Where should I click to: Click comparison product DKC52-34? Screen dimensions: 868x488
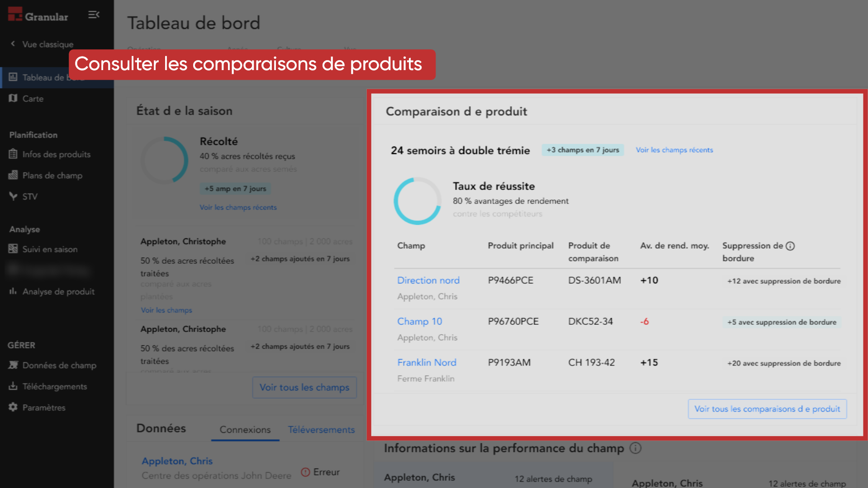(590, 322)
